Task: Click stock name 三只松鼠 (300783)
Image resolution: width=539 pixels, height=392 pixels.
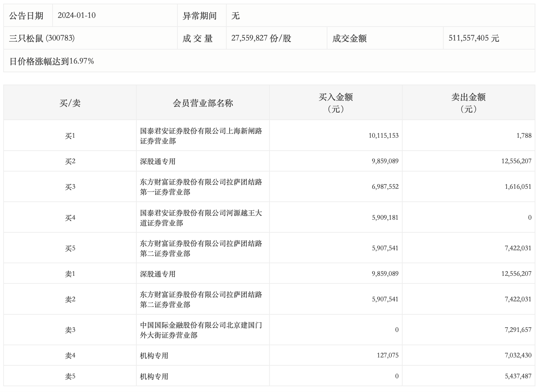Action: (x=42, y=38)
